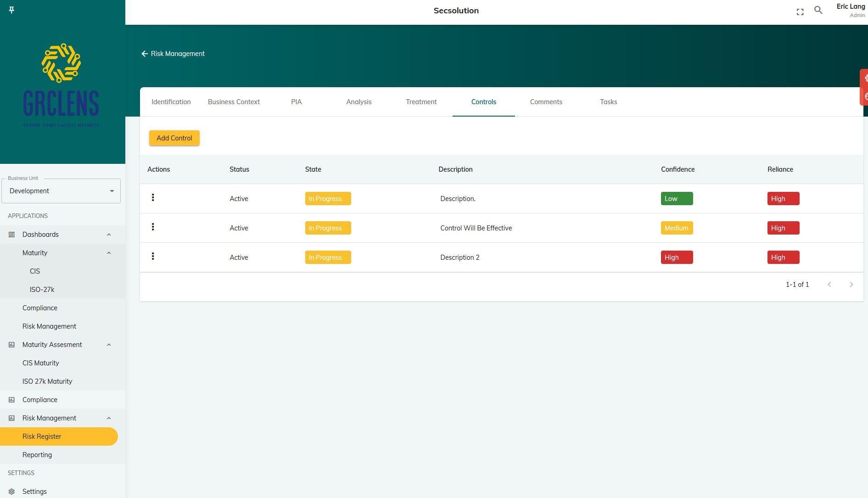The height and width of the screenshot is (498, 868).
Task: Click the Secsolution title in the header
Action: (456, 11)
